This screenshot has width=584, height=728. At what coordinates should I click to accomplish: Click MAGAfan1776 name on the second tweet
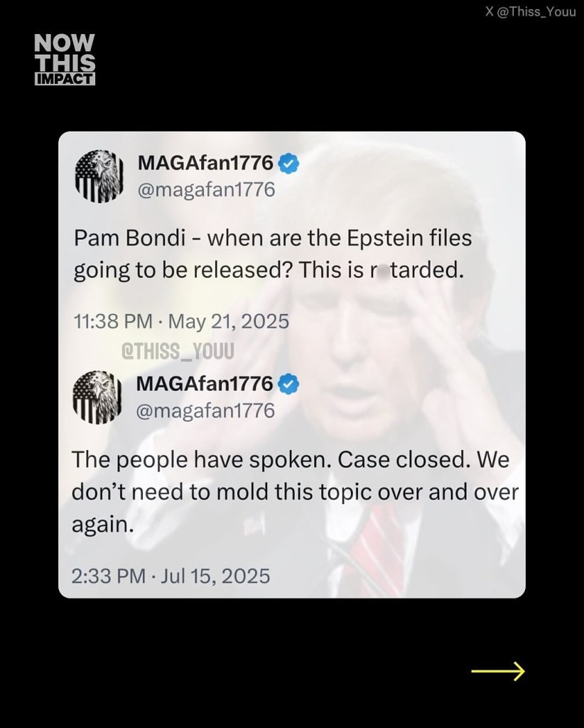tap(205, 384)
